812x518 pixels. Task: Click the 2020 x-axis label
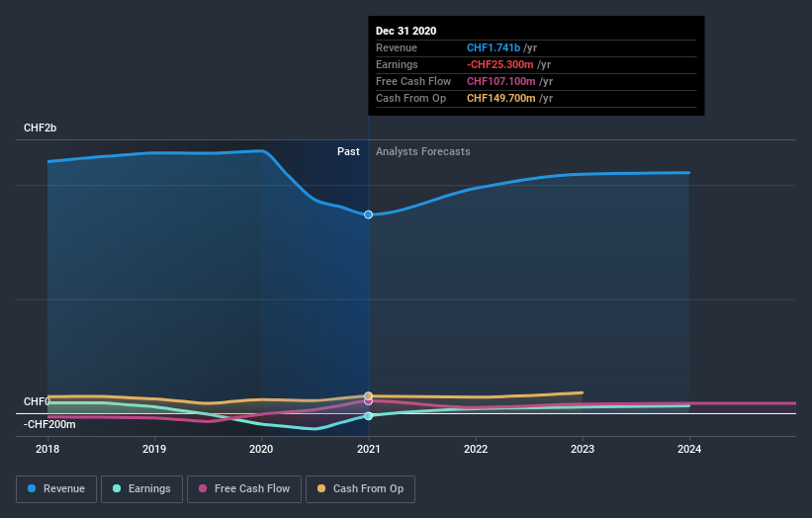261,449
